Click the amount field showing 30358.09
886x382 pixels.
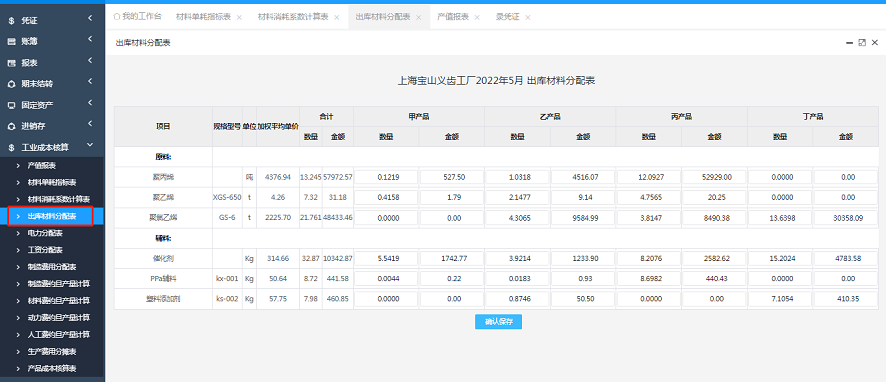point(846,218)
